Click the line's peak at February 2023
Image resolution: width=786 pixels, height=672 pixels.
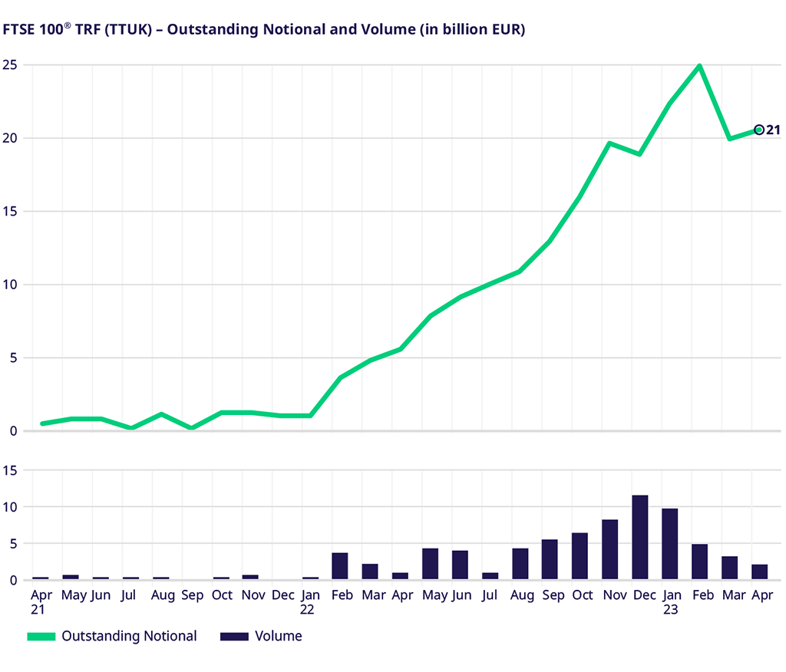click(699, 66)
